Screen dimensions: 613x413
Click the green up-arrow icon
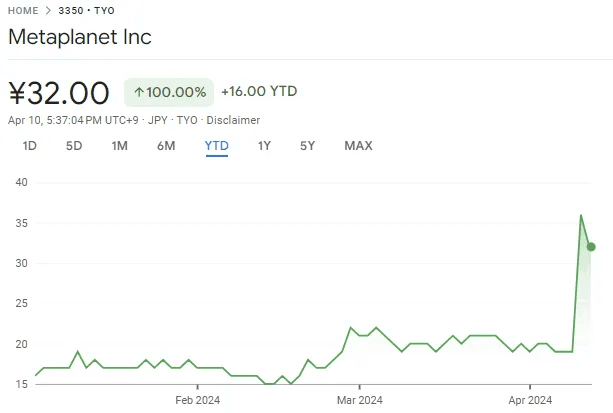[139, 93]
